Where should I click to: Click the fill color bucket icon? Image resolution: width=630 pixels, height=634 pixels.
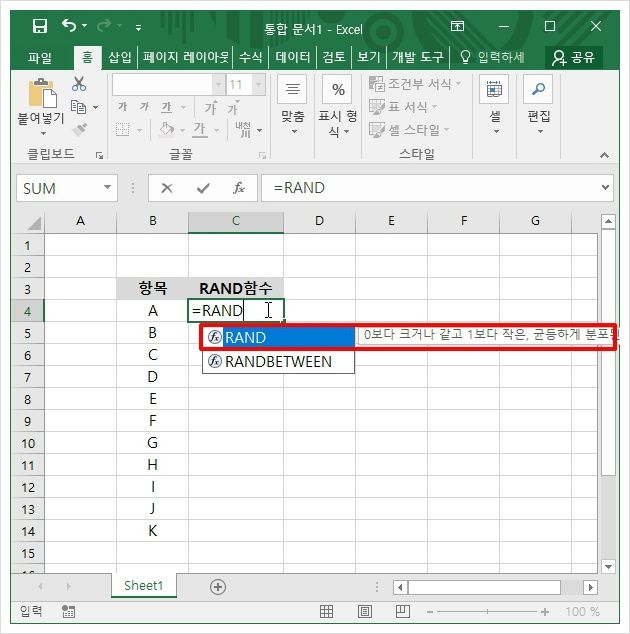pos(167,129)
